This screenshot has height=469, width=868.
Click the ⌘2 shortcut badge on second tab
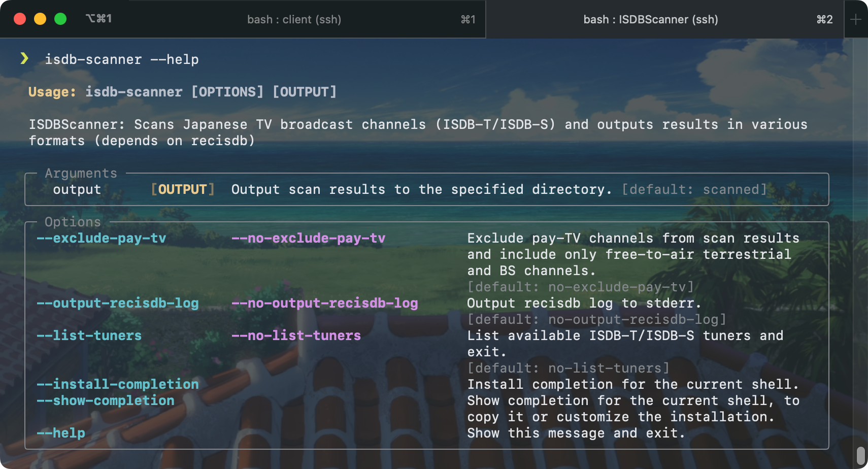(824, 19)
